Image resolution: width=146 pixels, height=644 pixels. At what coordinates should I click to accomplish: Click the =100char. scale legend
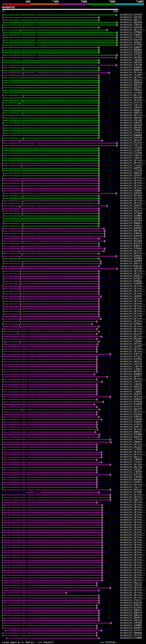111,642
